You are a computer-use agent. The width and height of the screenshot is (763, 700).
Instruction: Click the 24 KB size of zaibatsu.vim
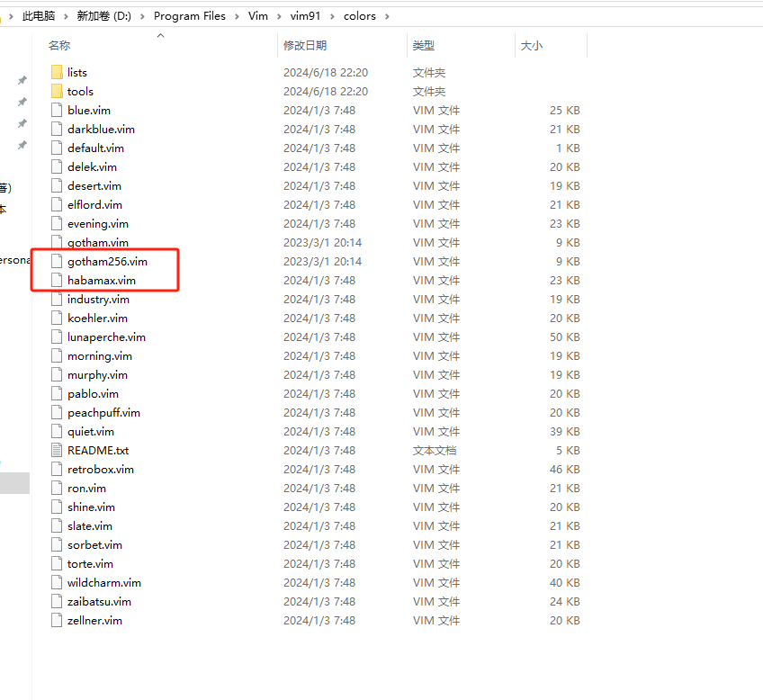565,602
